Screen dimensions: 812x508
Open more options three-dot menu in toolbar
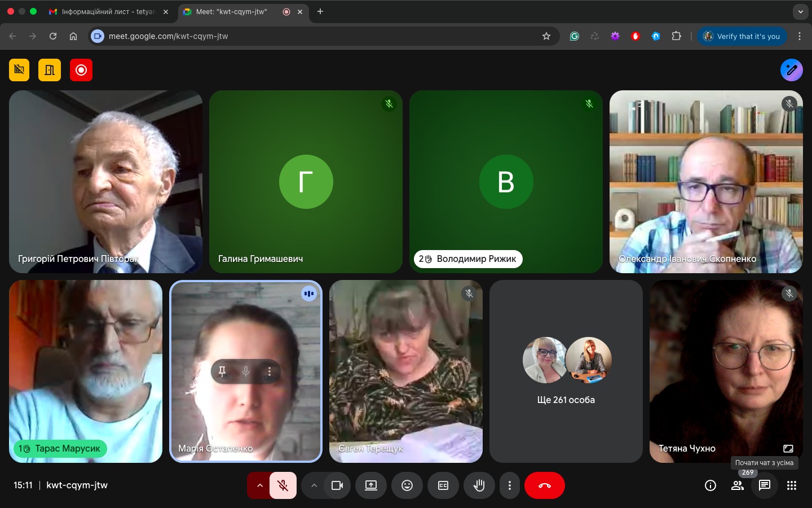tap(510, 485)
